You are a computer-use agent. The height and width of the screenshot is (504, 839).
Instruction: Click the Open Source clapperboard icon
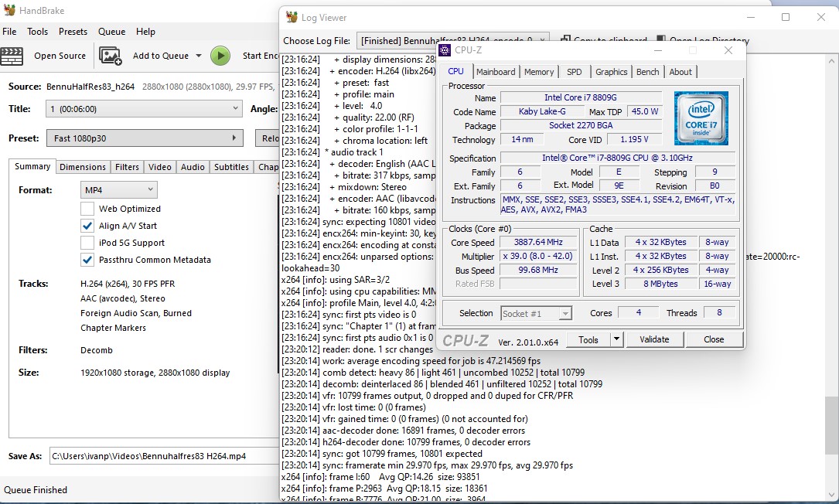(x=12, y=56)
